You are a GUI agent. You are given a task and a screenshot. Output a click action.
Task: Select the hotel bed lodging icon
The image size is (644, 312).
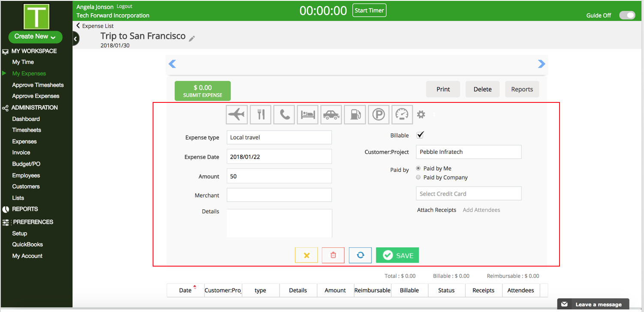click(x=308, y=114)
